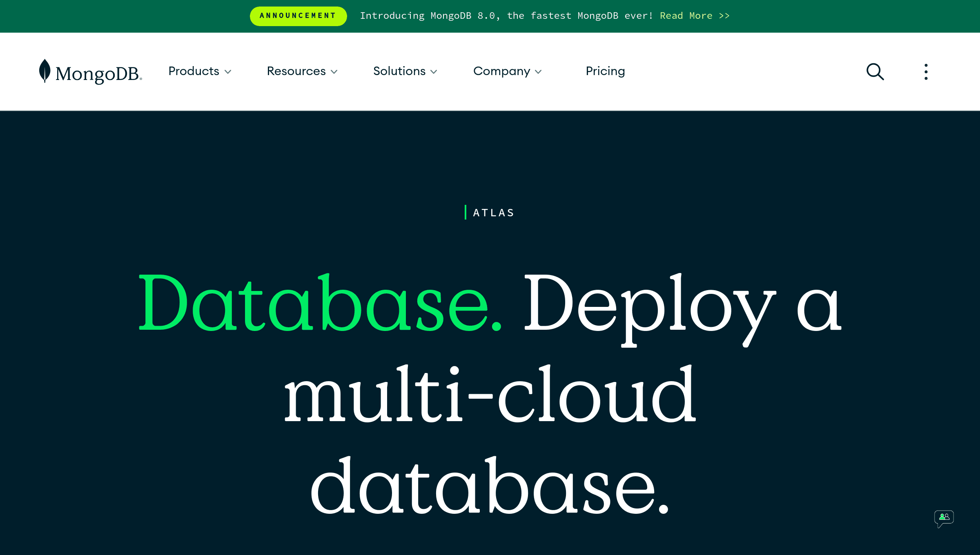Select the magnifying glass to search MongoDB
Image resolution: width=980 pixels, height=555 pixels.
pyautogui.click(x=875, y=71)
